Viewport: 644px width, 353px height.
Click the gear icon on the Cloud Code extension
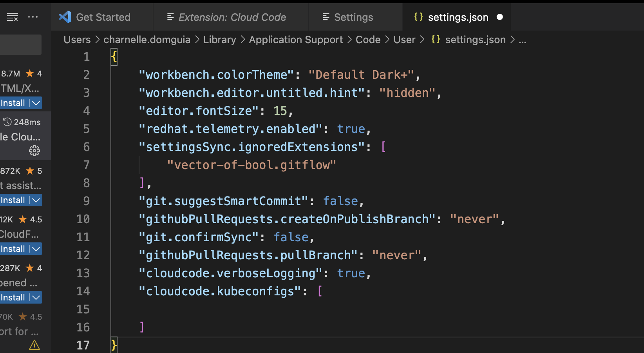tap(34, 151)
